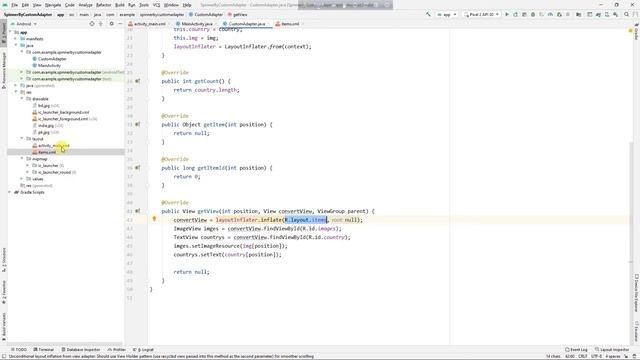Open the TODO tool window
640x360 pixels.
click(19, 349)
